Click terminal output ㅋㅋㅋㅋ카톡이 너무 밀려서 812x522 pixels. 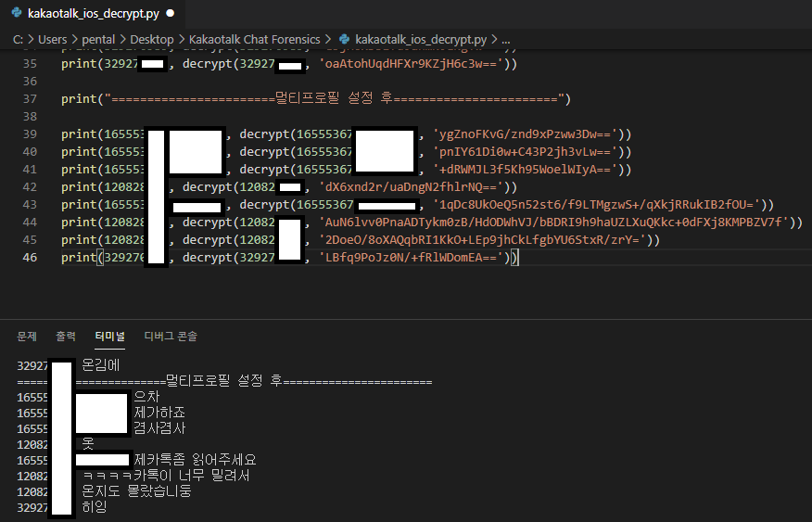tap(166, 476)
